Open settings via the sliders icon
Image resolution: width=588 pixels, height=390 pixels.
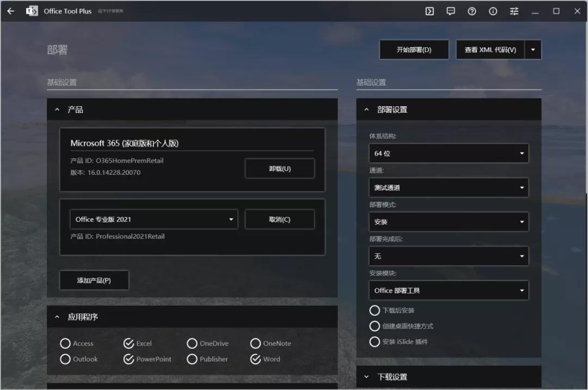pos(513,11)
